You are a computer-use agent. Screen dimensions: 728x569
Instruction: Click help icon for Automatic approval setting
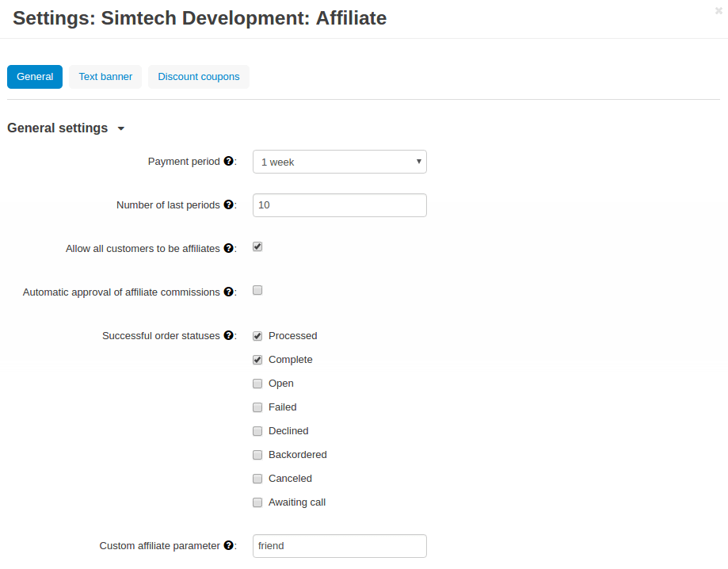[228, 292]
